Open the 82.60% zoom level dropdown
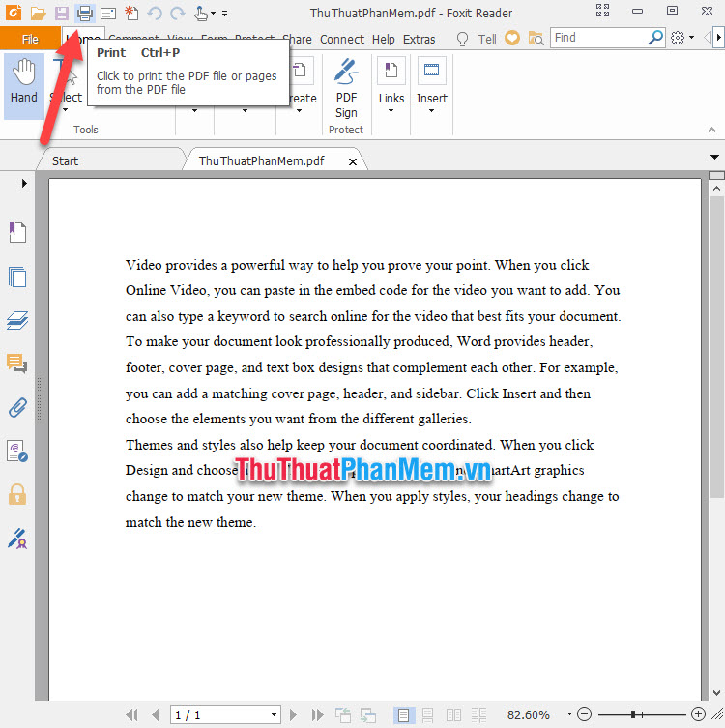 pos(569,714)
